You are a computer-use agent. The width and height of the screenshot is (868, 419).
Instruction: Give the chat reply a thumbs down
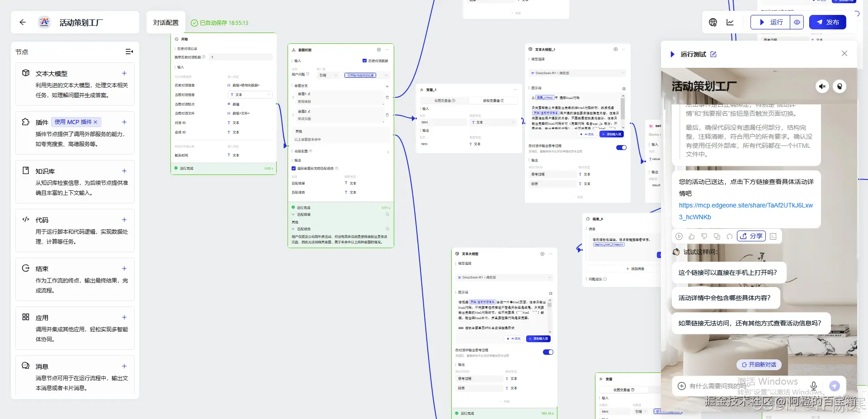(704, 236)
